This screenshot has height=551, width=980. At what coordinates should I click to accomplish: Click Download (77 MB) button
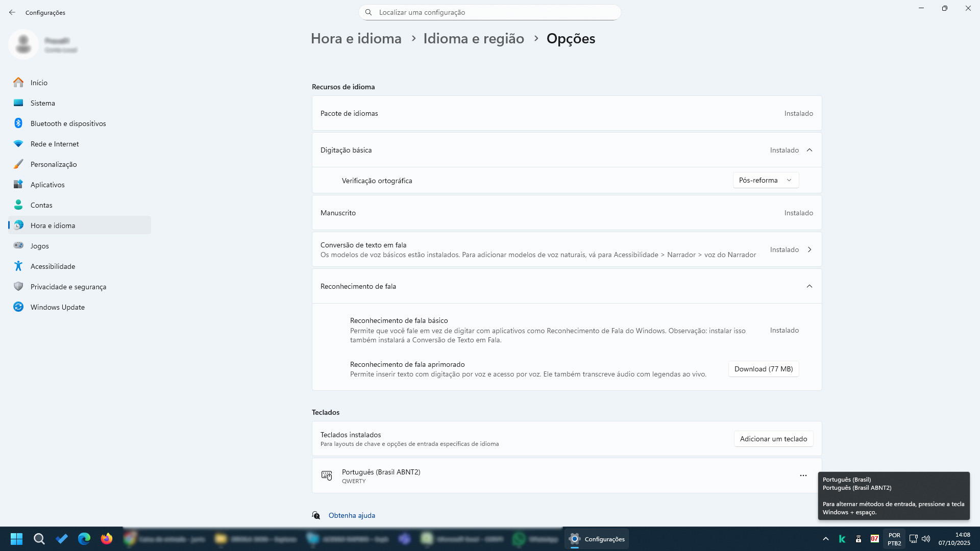[764, 369]
